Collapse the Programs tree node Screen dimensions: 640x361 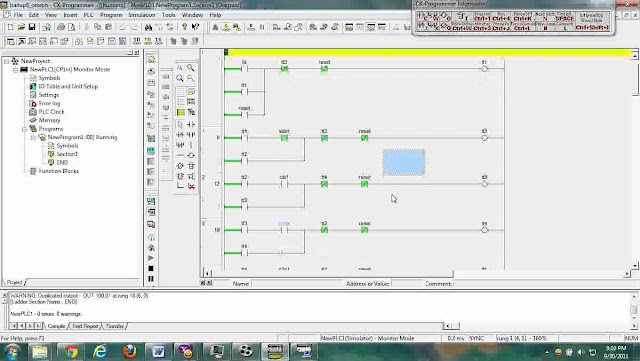click(24, 129)
